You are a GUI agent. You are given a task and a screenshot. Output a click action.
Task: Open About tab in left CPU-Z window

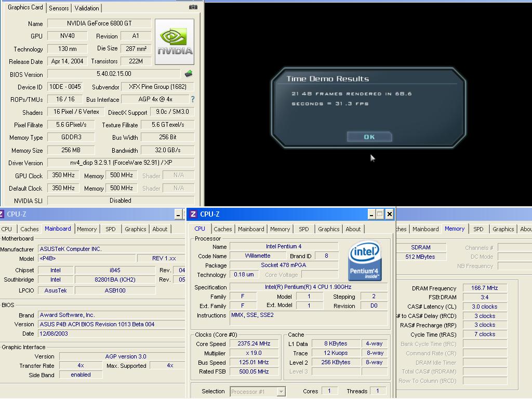(160, 229)
